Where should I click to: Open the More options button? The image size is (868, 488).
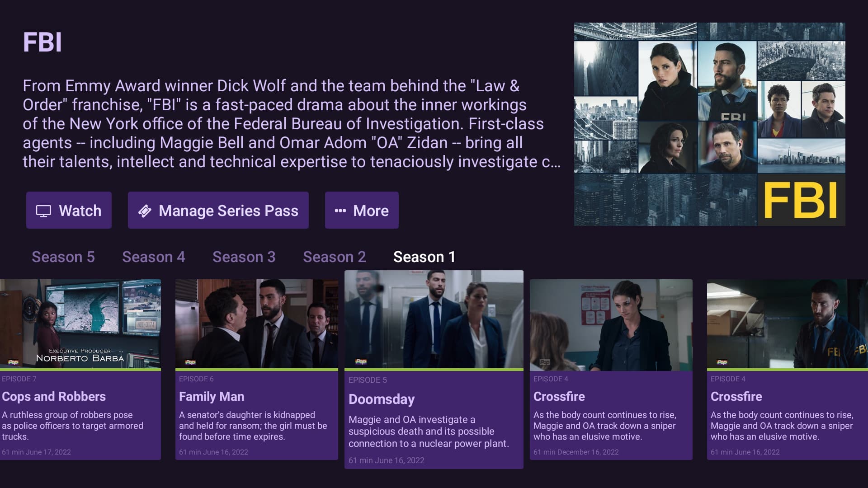tap(362, 210)
